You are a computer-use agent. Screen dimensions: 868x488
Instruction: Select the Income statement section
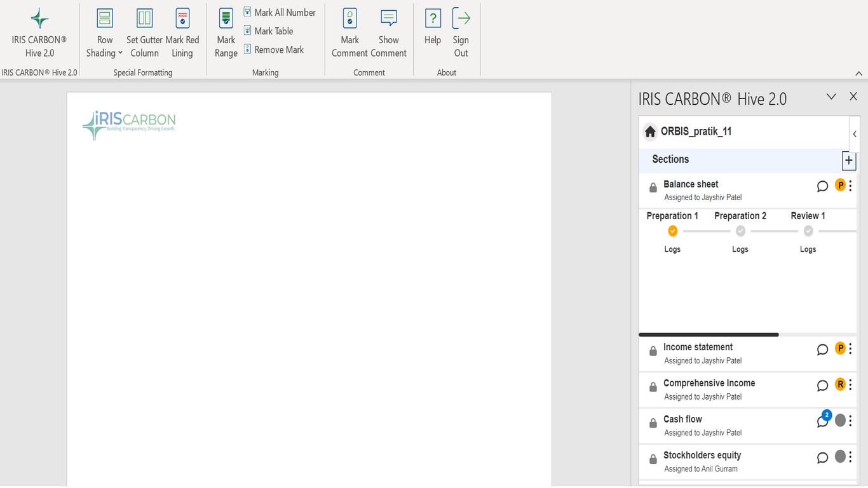pos(747,354)
